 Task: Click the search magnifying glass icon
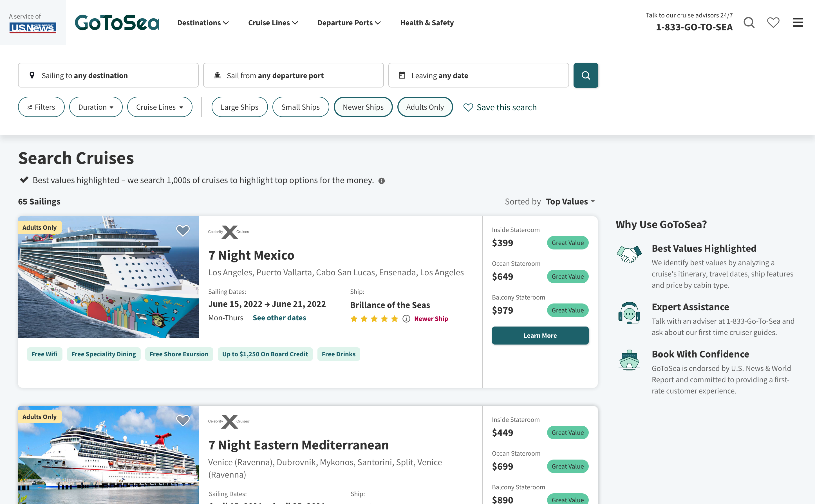coord(586,75)
